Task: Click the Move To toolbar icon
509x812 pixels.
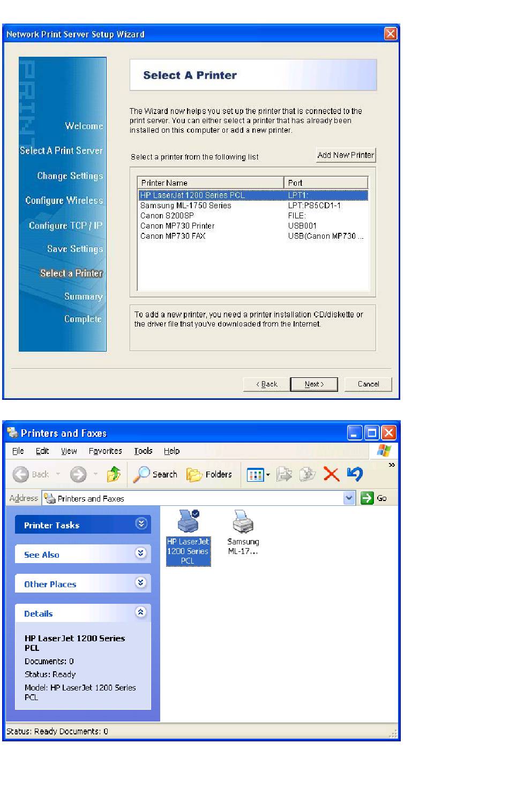Action: pyautogui.click(x=284, y=474)
